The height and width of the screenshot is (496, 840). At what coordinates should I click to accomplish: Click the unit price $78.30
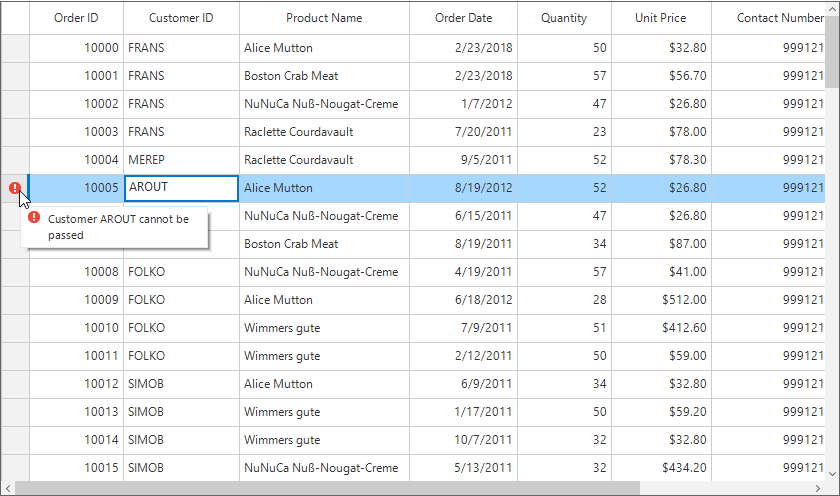point(662,160)
